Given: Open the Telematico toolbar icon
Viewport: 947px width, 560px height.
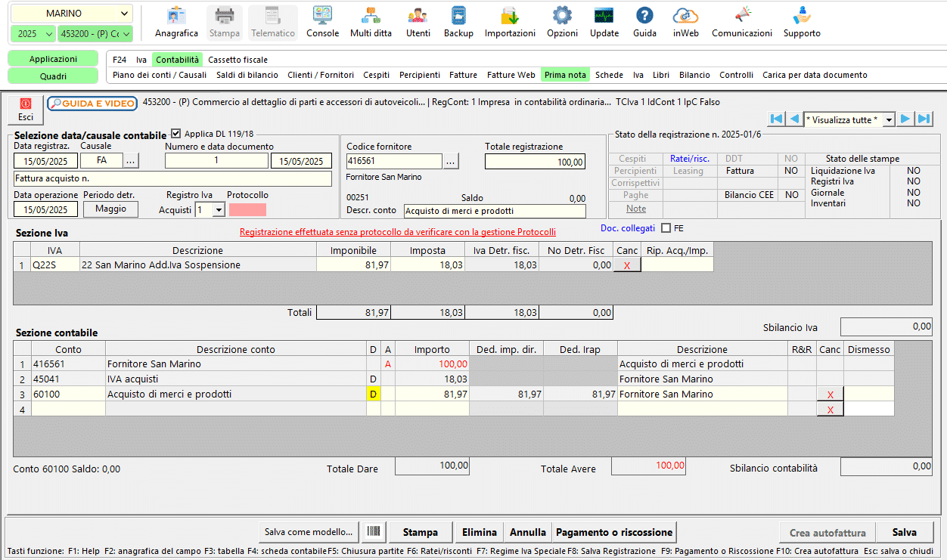Looking at the screenshot, I should pos(273,23).
